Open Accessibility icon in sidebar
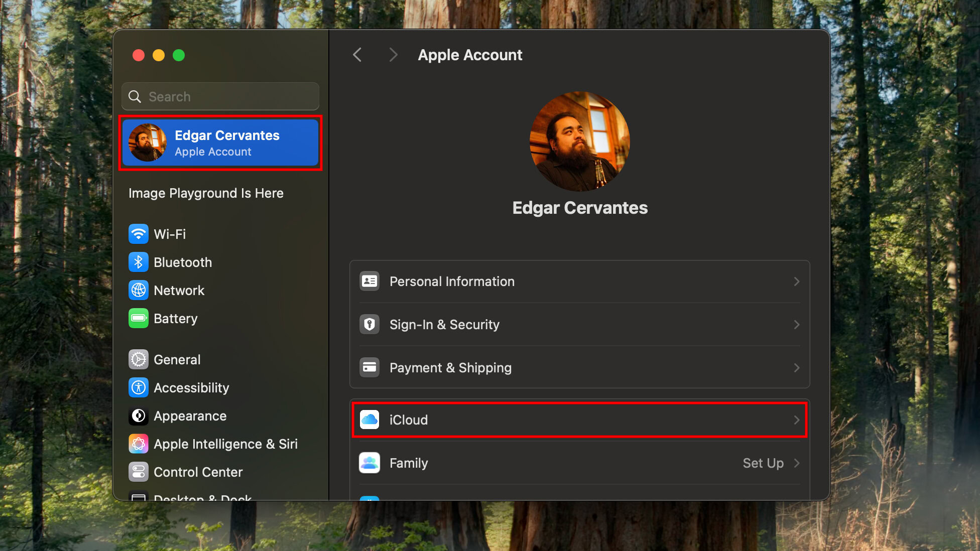This screenshot has width=980, height=551. point(139,387)
